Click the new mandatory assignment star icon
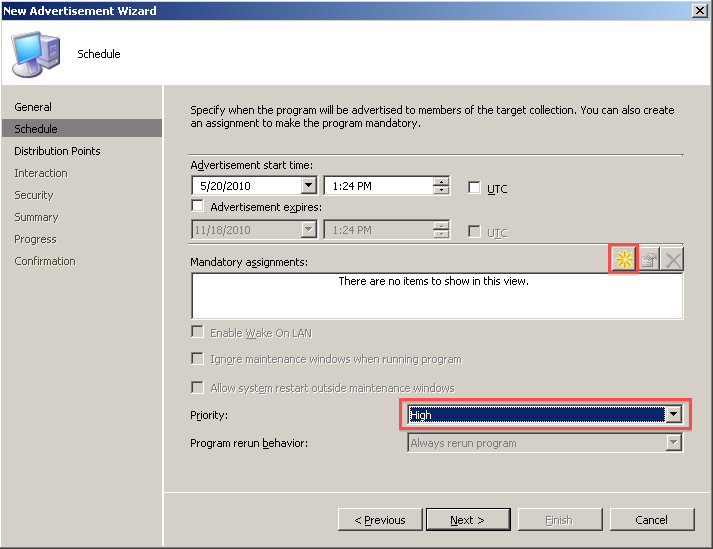The height and width of the screenshot is (549, 713). coord(623,259)
